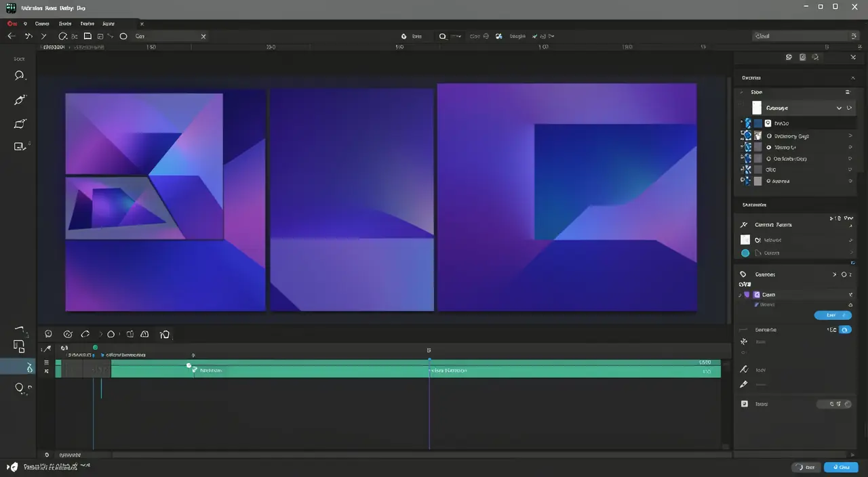Click the back arrow in the top toolbar
The image size is (868, 477).
coord(12,36)
